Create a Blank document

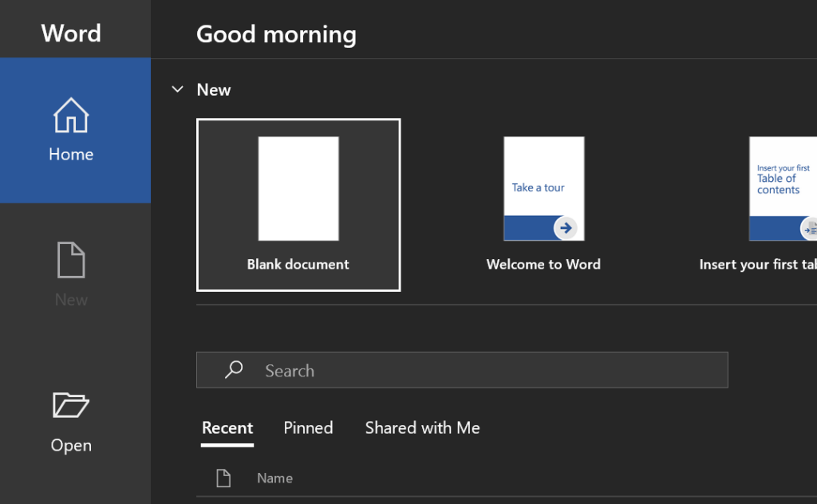click(x=298, y=205)
